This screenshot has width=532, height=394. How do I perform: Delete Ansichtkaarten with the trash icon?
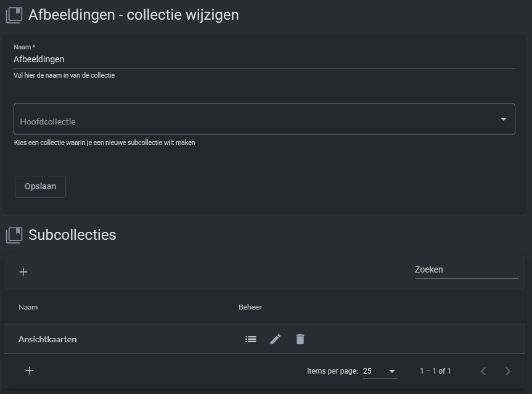coord(300,339)
